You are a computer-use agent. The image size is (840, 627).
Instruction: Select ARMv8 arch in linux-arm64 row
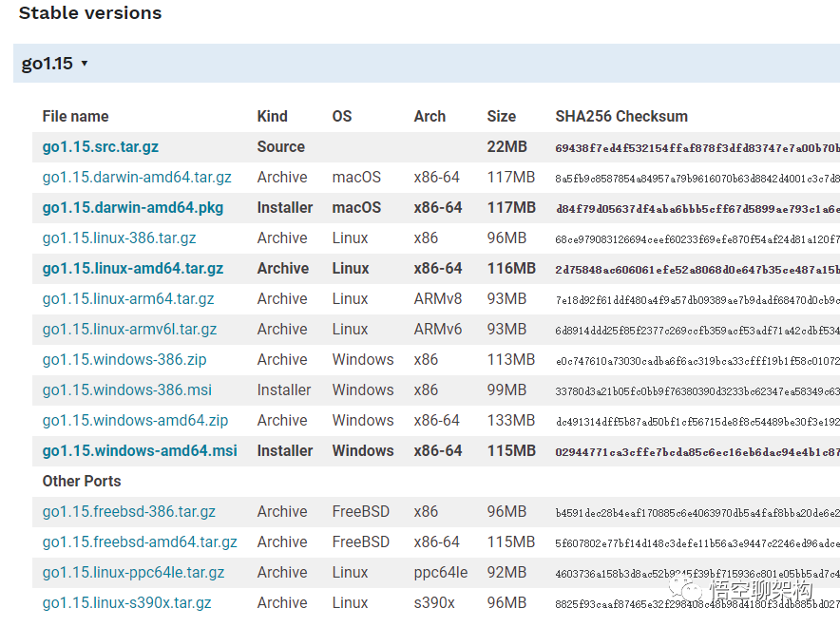(x=438, y=299)
